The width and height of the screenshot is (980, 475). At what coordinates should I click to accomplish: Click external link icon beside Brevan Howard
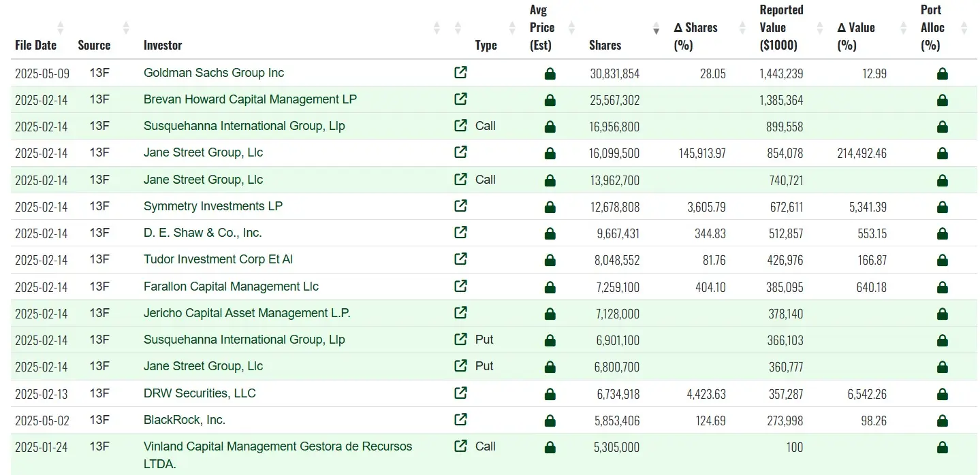tap(460, 99)
